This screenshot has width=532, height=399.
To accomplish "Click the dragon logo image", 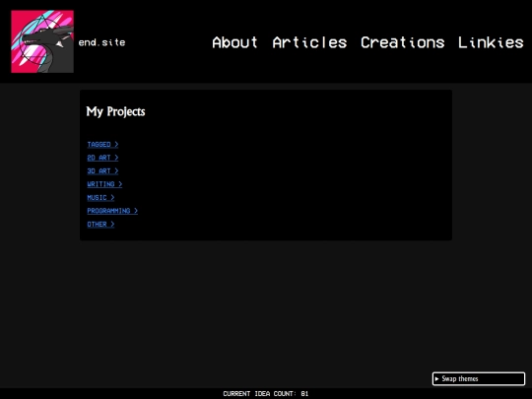I will tap(42, 41).
